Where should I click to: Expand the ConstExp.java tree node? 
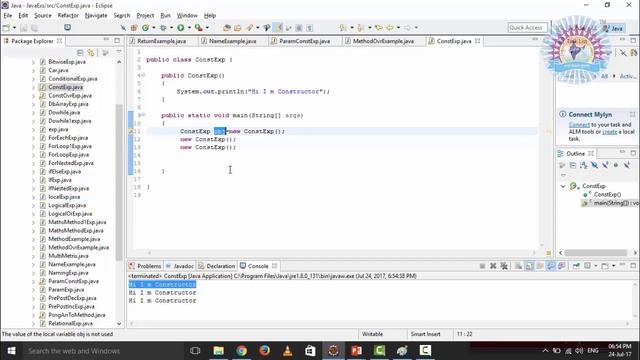click(33, 87)
